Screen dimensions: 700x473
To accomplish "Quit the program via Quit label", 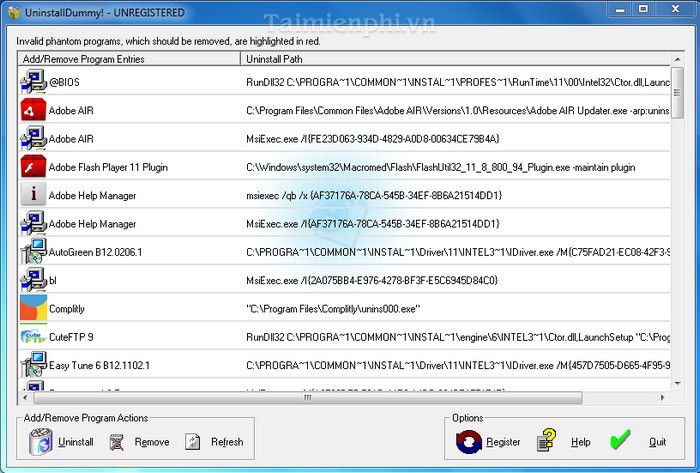I will pos(657,442).
